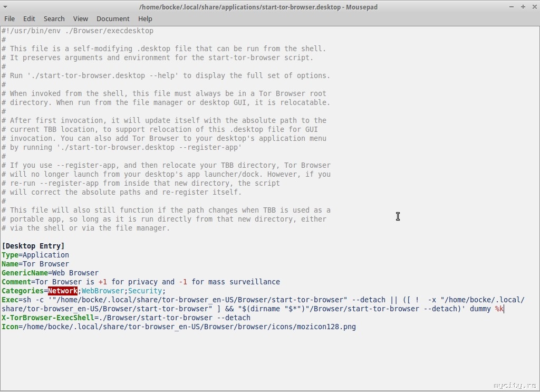Open the Help menu

(145, 18)
